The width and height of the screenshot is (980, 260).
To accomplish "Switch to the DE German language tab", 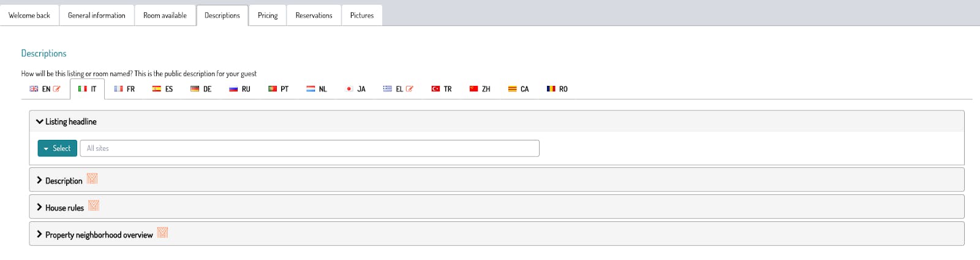I will point(201,89).
